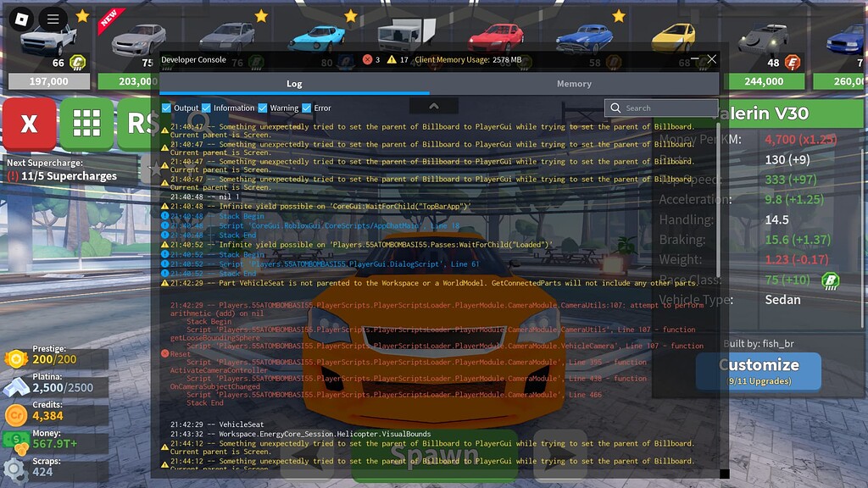Collapse the console filter bar with the chevron
This screenshot has height=488, width=868.
433,106
